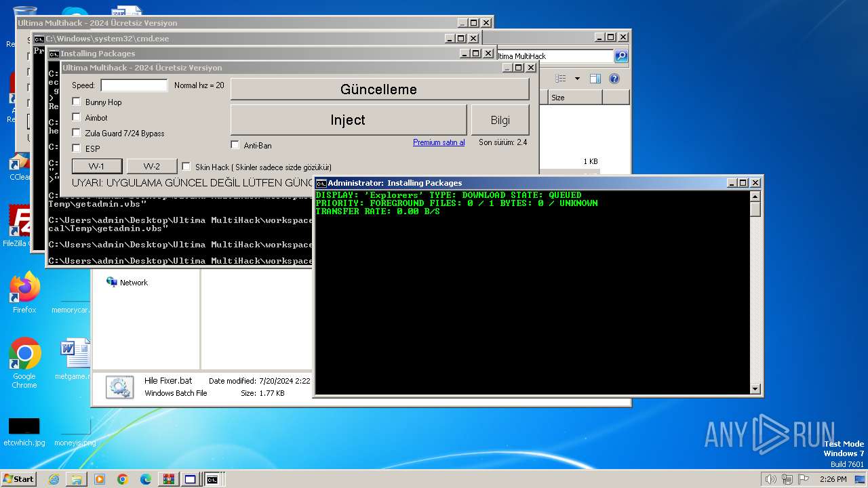Image resolution: width=868 pixels, height=488 pixels.
Task: Switch to the Ultima Multihack taskbar window
Action: [191, 479]
